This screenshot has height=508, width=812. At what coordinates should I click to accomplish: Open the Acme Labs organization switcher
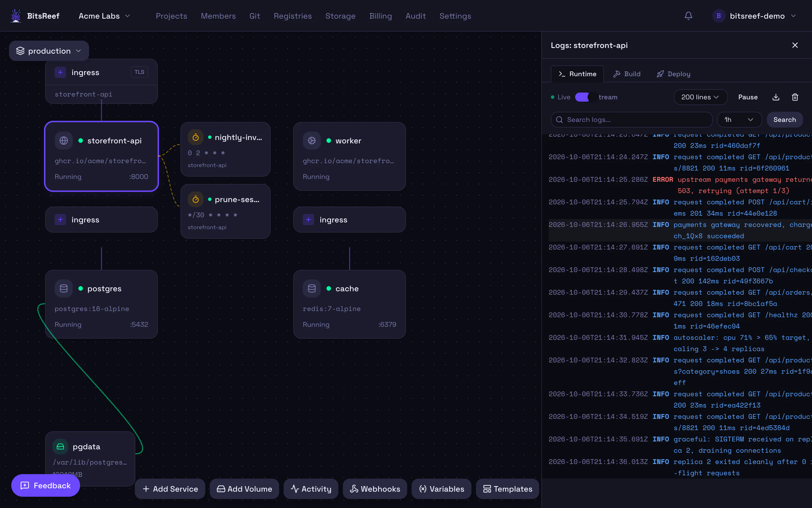104,16
